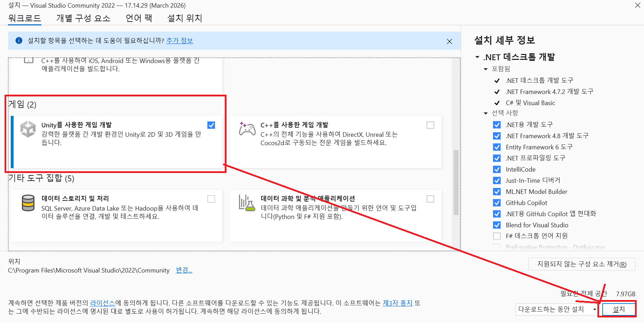Image resolution: width=644 pixels, height=323 pixels.
Task: Open the 제3자 통지 link
Action: (397, 303)
